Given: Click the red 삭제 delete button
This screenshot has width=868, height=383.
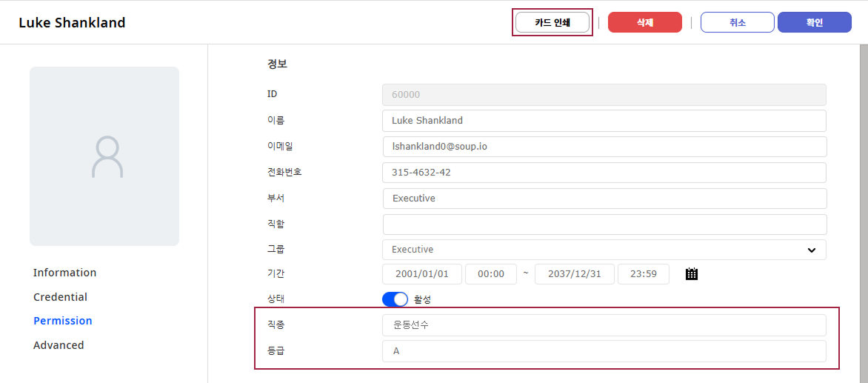Looking at the screenshot, I should tap(644, 22).
